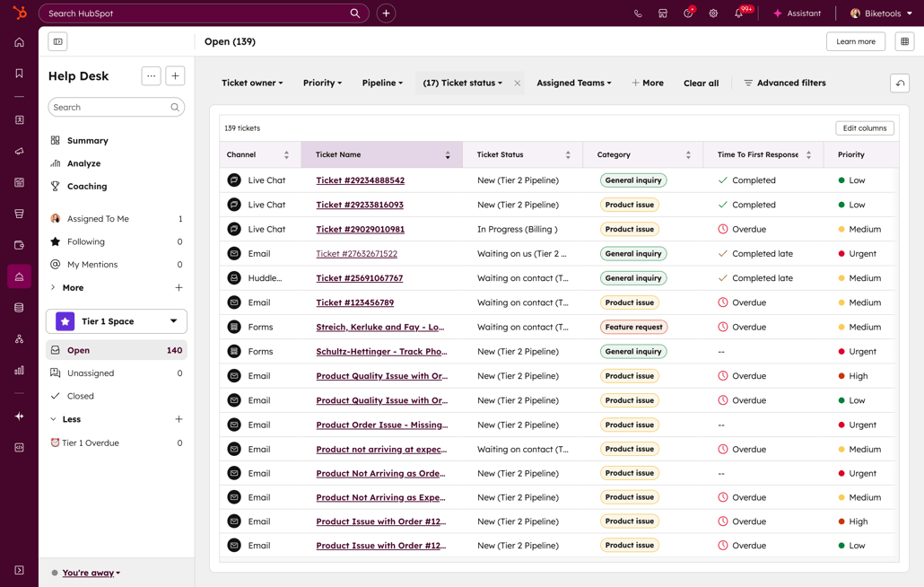Open the Reporting bar chart icon in sidebar
This screenshot has height=587, width=924.
pos(18,371)
